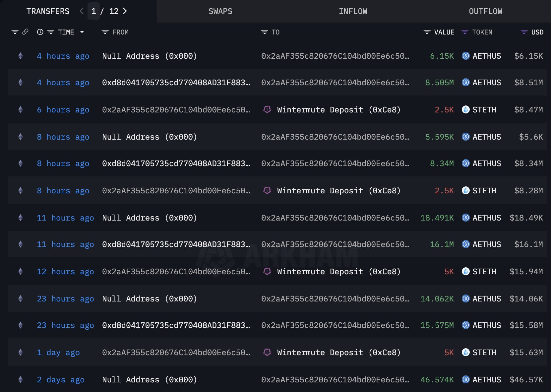Open Null Address on $18.49K row
This screenshot has width=551, height=392.
pyautogui.click(x=150, y=218)
